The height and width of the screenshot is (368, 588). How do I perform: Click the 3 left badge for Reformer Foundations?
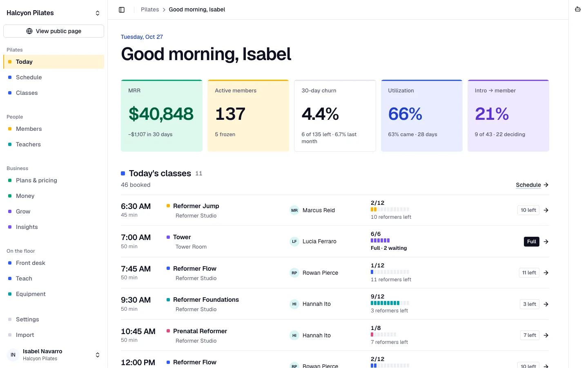(x=530, y=304)
